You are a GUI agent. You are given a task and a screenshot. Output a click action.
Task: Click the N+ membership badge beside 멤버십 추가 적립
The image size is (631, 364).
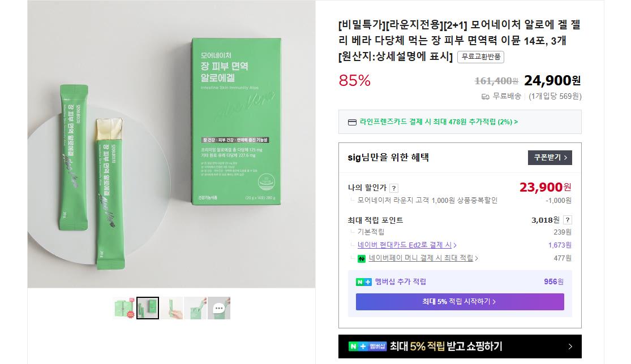tap(364, 282)
